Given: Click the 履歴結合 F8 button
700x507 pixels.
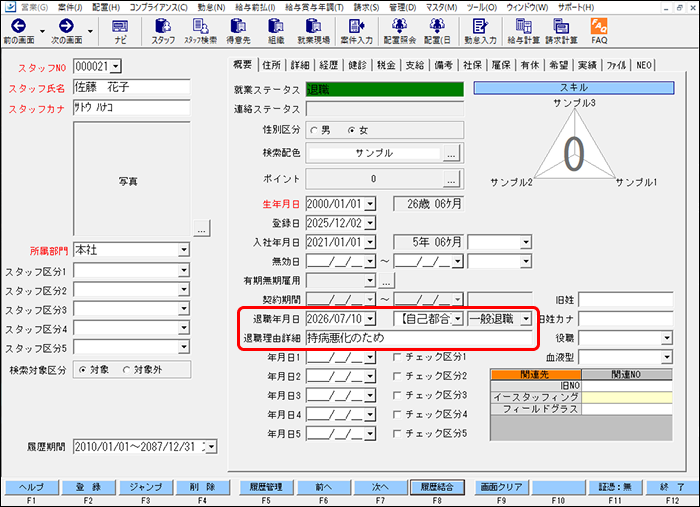Looking at the screenshot, I should click(x=437, y=487).
